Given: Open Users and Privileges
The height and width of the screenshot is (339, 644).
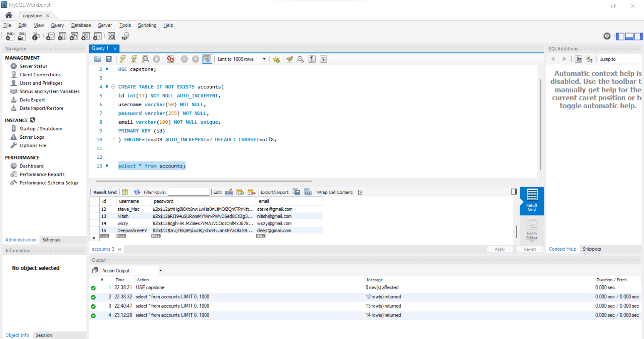Looking at the screenshot, I should [x=41, y=83].
